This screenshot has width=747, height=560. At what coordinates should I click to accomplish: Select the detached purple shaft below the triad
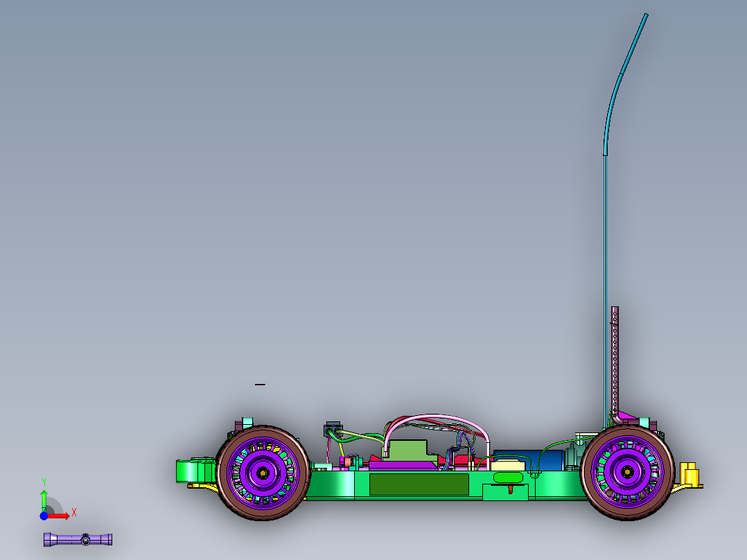(78, 539)
